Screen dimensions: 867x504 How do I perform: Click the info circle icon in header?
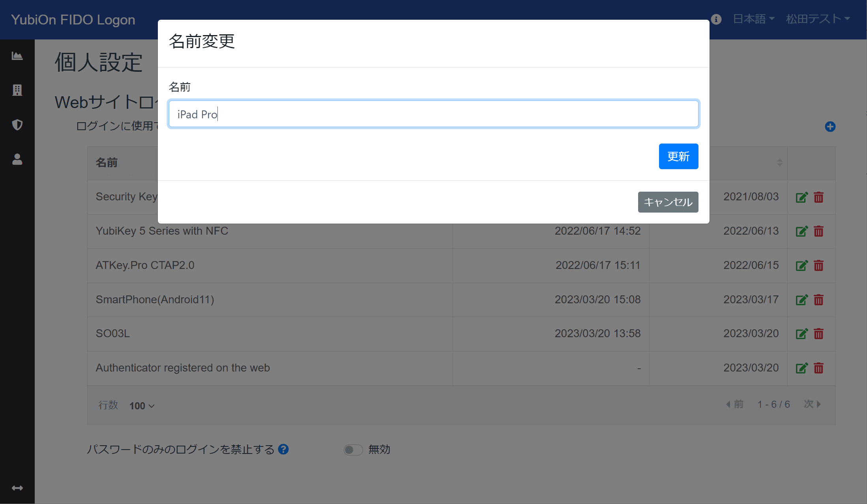[x=716, y=19]
